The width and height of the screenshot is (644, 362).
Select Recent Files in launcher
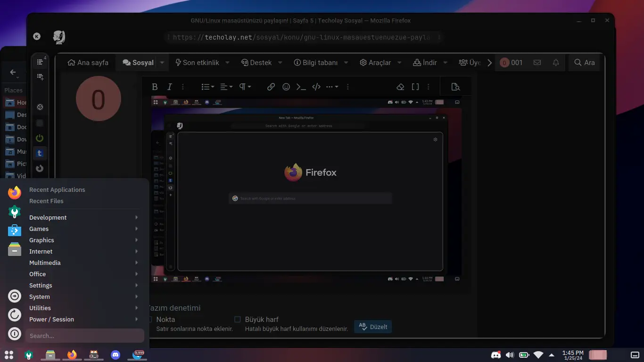pyautogui.click(x=46, y=201)
